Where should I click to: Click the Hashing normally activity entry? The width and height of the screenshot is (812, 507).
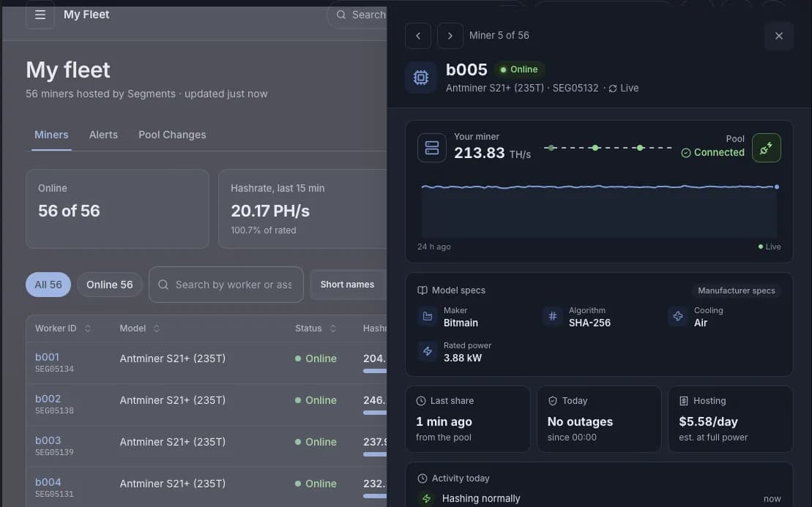coord(599,499)
